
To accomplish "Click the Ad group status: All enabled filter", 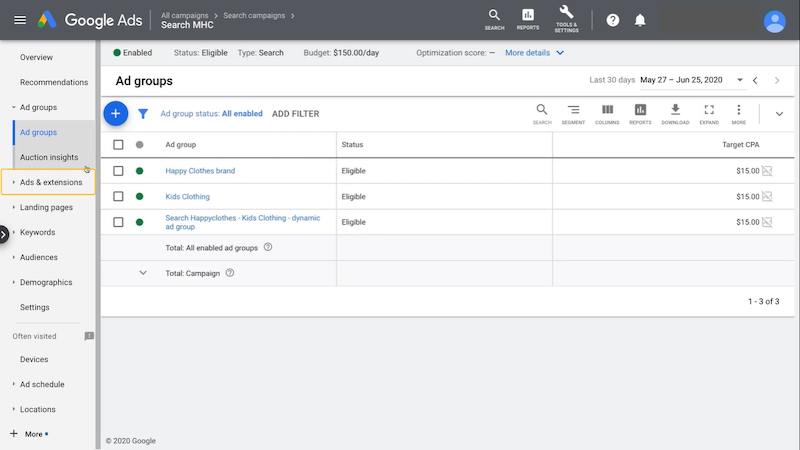I will [211, 114].
